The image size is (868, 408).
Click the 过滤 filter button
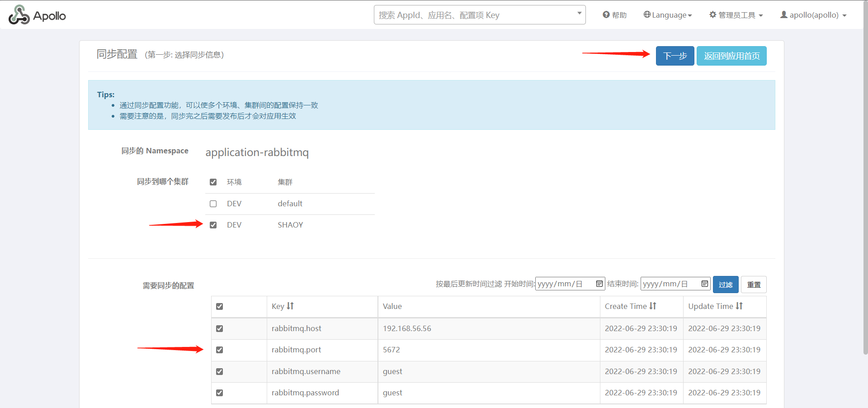[x=725, y=285]
